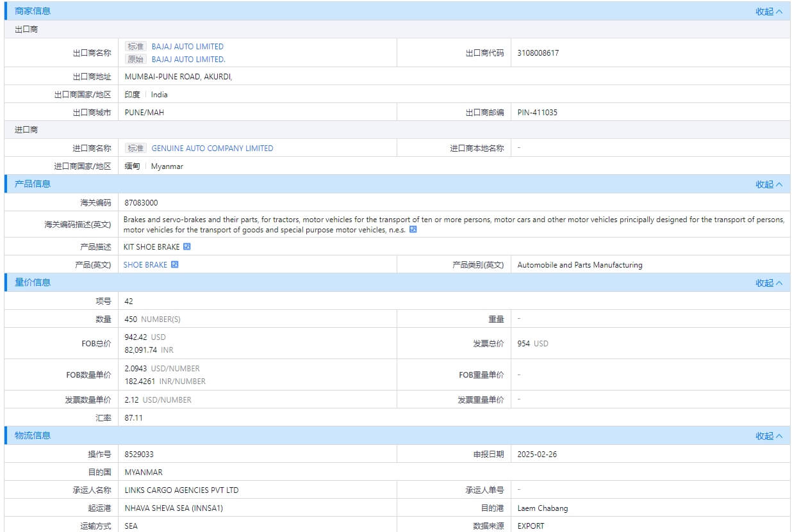This screenshot has width=792, height=532.
Task: Click the 量价信息 section title
Action: coord(33,283)
